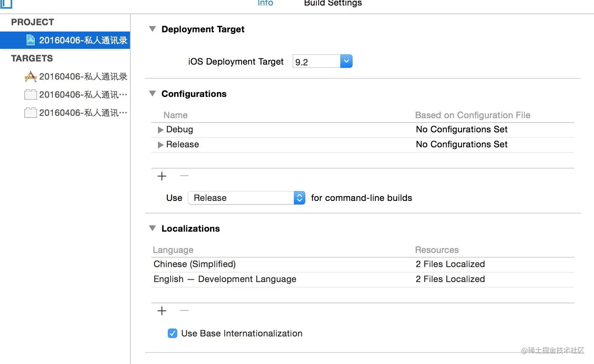Add a new configuration with plus button
Screen dimensions: 594x364
point(162,176)
